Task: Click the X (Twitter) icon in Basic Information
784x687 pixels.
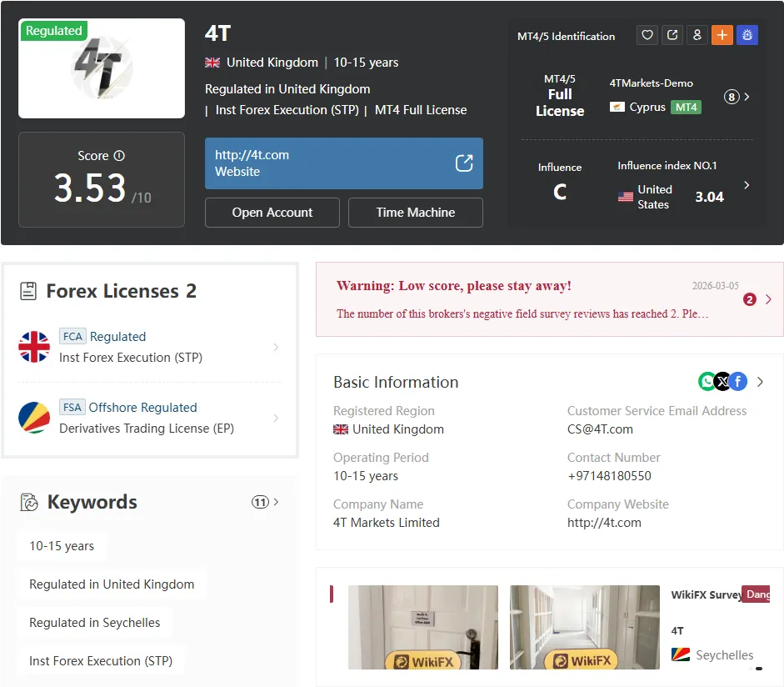Action: 722,382
